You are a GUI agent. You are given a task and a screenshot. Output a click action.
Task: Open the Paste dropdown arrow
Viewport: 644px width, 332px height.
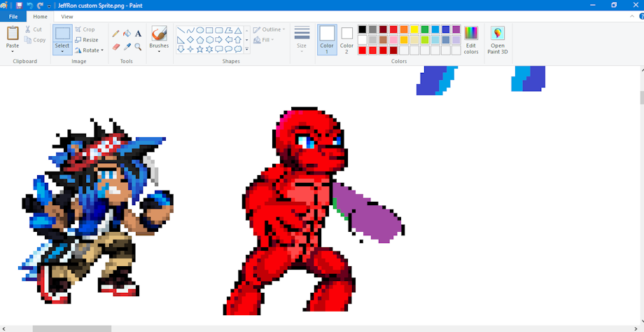click(x=13, y=51)
